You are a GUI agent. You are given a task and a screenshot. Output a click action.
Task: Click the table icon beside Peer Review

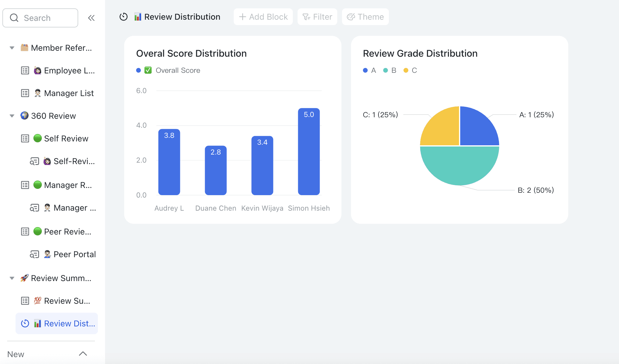tap(25, 232)
